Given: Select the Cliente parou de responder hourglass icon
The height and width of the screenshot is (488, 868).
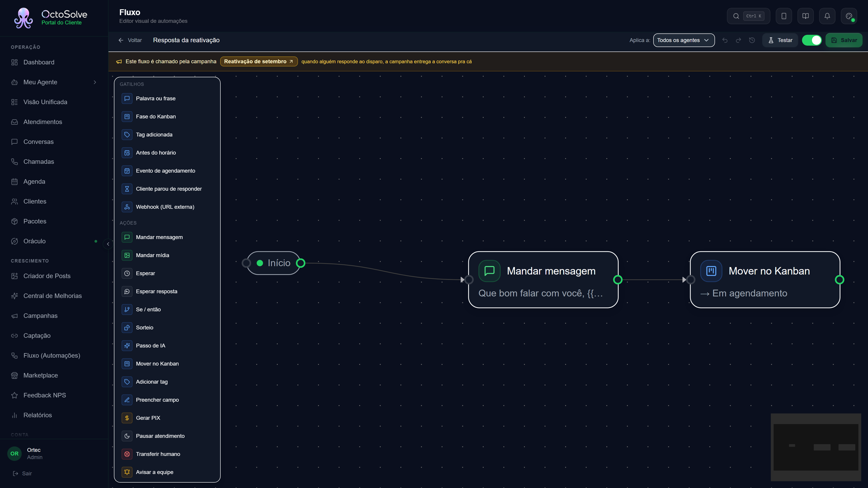Looking at the screenshot, I should 127,189.
